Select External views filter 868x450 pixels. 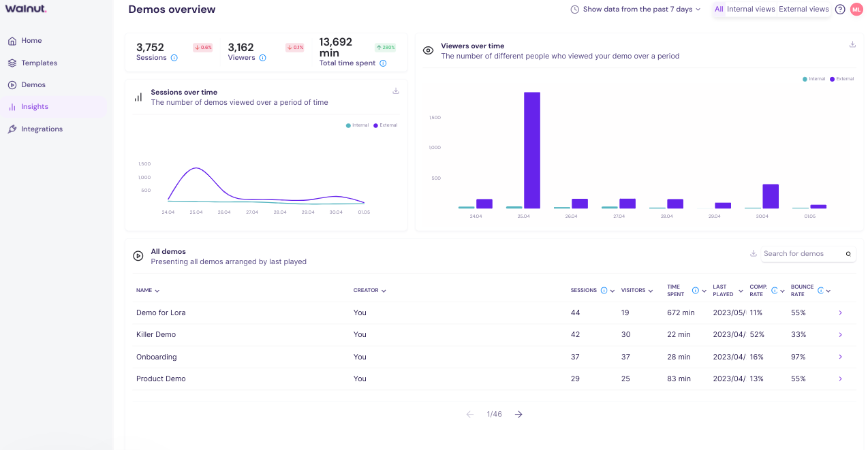804,10
